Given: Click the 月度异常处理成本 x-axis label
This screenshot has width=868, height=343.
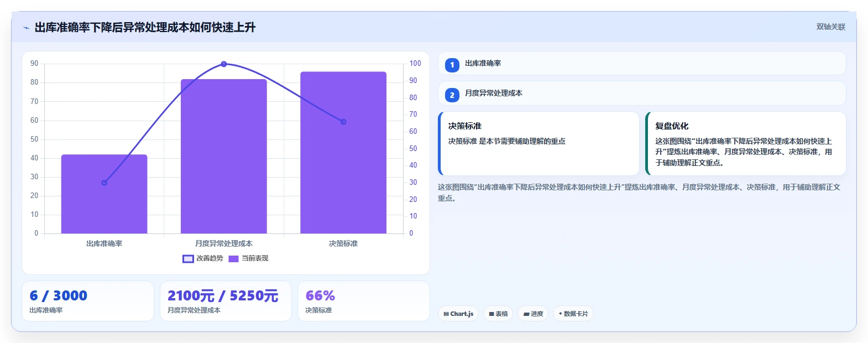Looking at the screenshot, I should click(x=224, y=243).
